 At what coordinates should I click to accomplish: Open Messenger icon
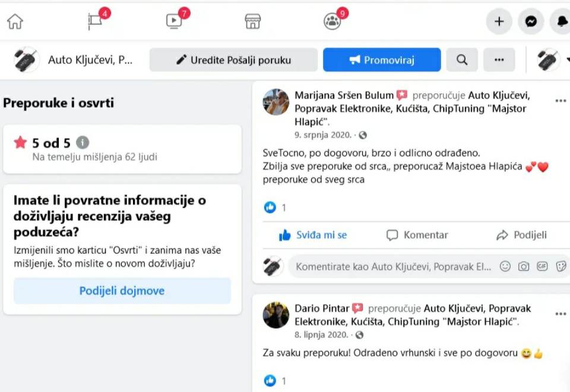coord(531,21)
